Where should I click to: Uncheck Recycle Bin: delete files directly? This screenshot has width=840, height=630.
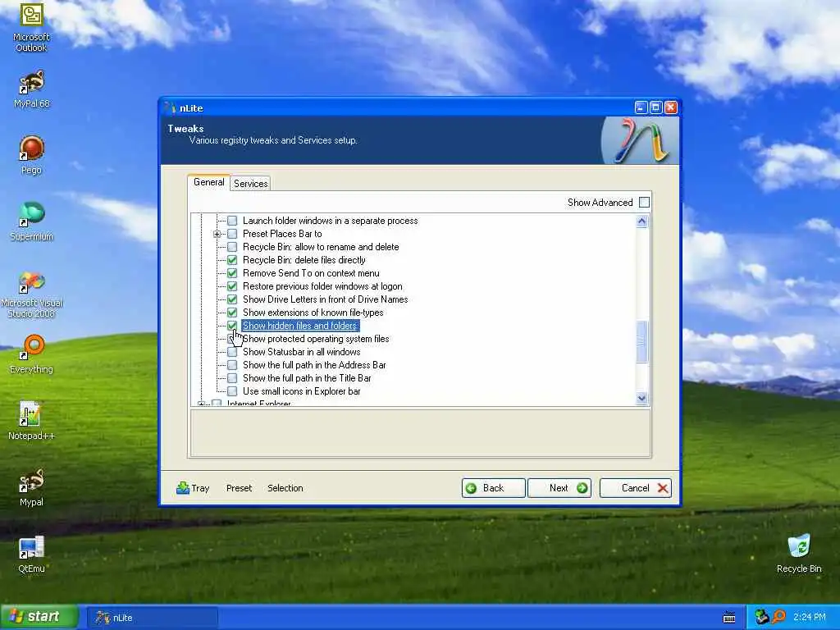(x=232, y=260)
